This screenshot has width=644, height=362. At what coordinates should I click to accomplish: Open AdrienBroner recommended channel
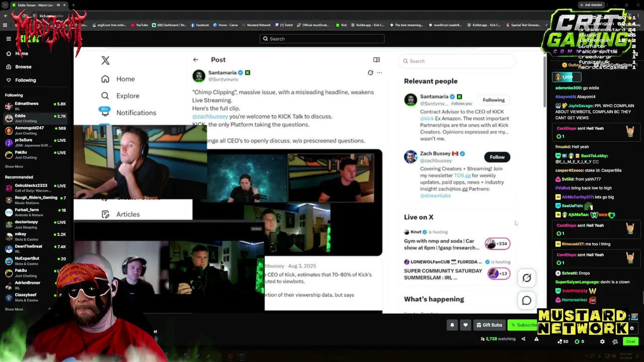click(35, 285)
